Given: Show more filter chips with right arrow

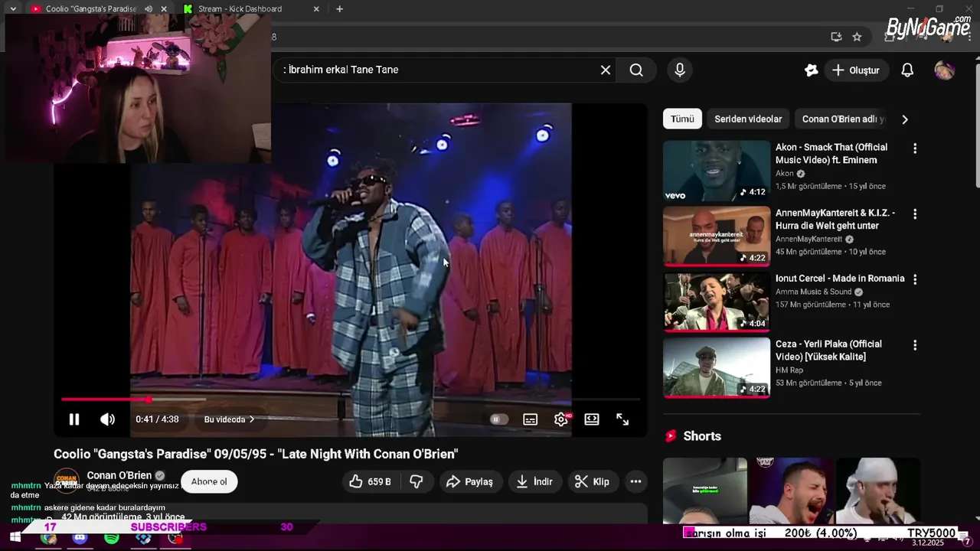Looking at the screenshot, I should (905, 119).
